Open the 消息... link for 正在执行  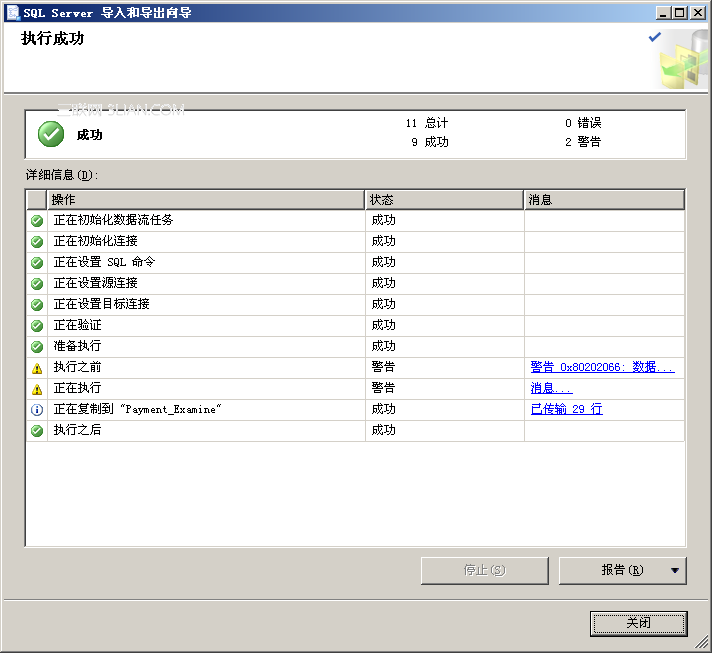tap(551, 388)
